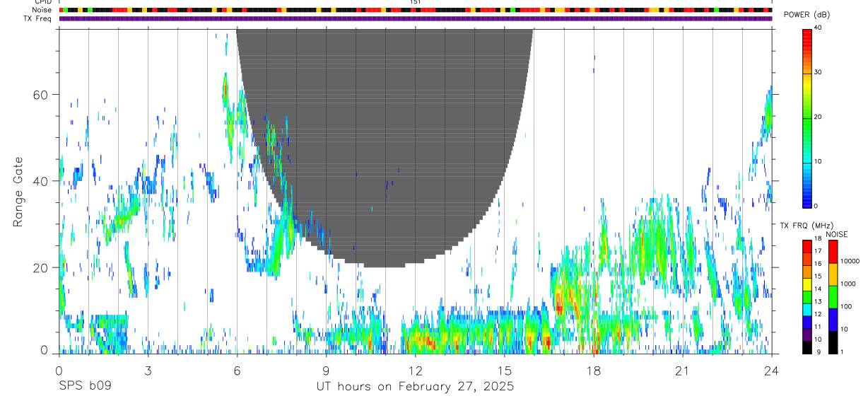This screenshot has width=868, height=401.
Task: Click the noise legend value '10000'
Action: 850,261
